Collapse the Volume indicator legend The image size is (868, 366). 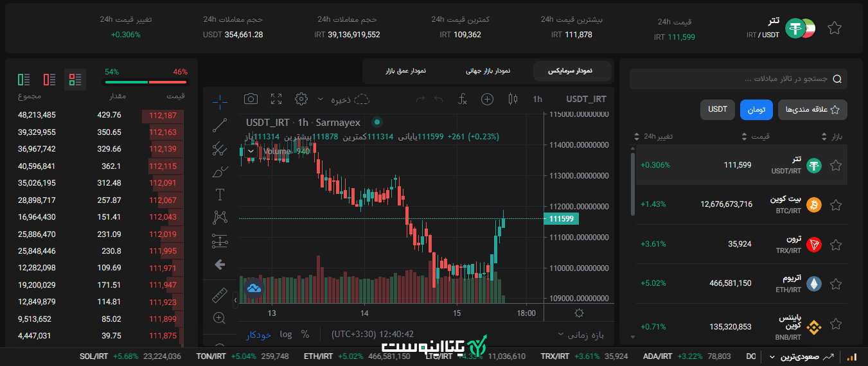[250, 152]
